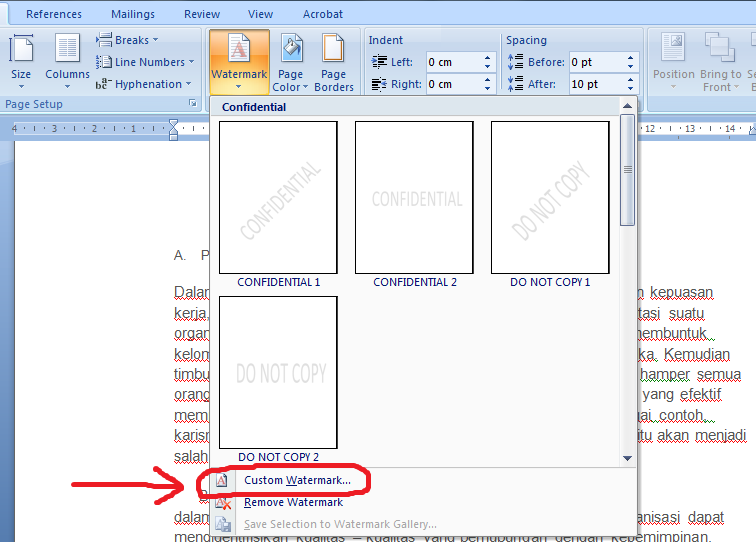Expand the Columns dropdown arrow
Viewport: 756px width, 542px height.
click(68, 87)
